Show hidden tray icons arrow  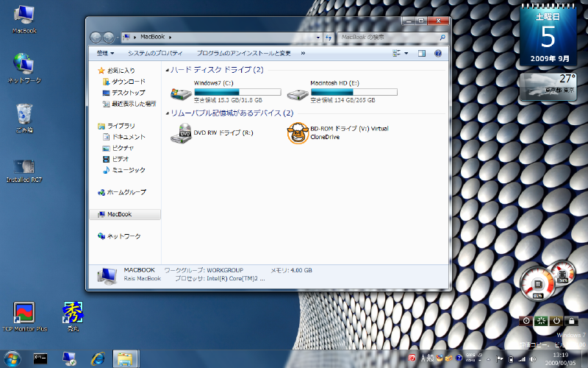488,359
